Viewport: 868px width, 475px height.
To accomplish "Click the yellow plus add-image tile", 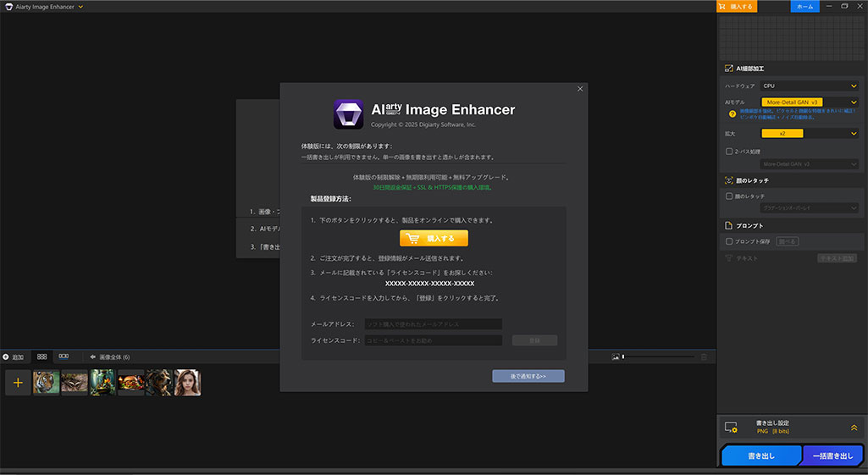I will 18,383.
